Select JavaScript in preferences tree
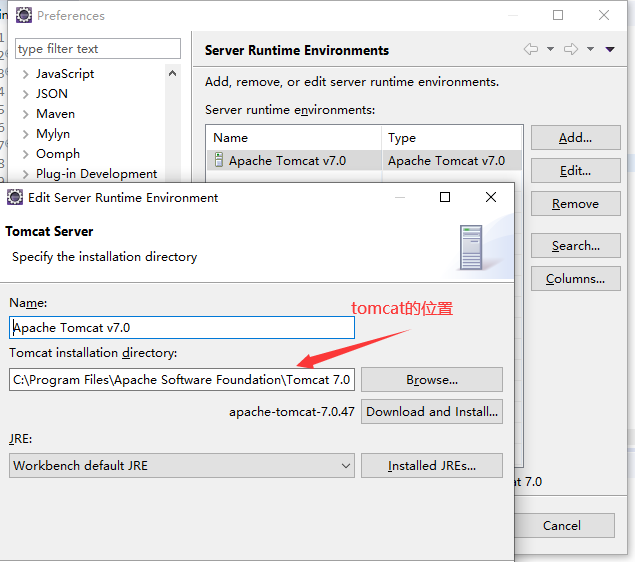This screenshot has height=562, width=635. pyautogui.click(x=65, y=74)
